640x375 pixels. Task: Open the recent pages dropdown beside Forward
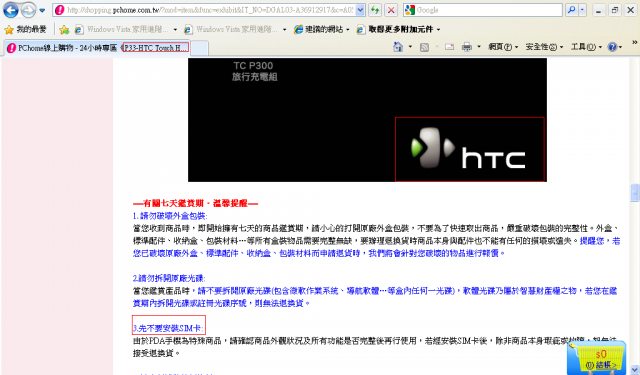tap(42, 10)
